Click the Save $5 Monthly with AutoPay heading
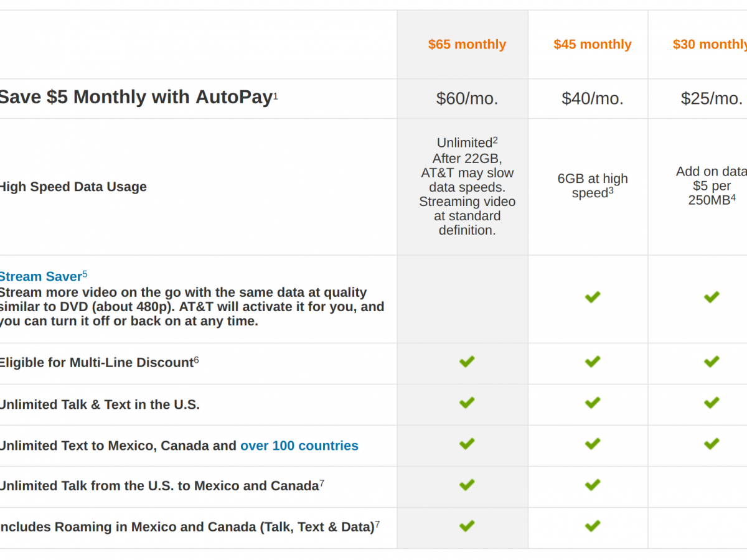The image size is (747, 560). 135,97
